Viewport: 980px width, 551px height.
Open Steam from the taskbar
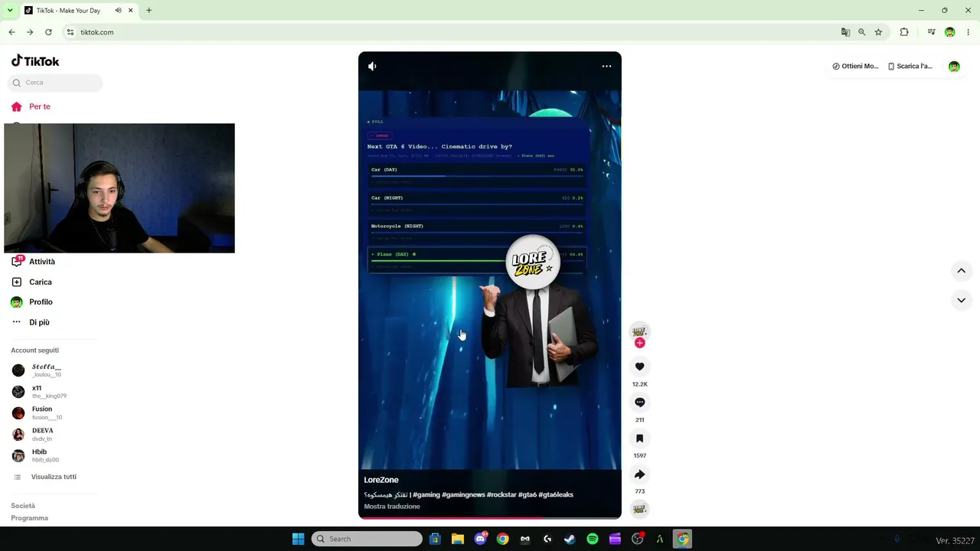pos(570,539)
